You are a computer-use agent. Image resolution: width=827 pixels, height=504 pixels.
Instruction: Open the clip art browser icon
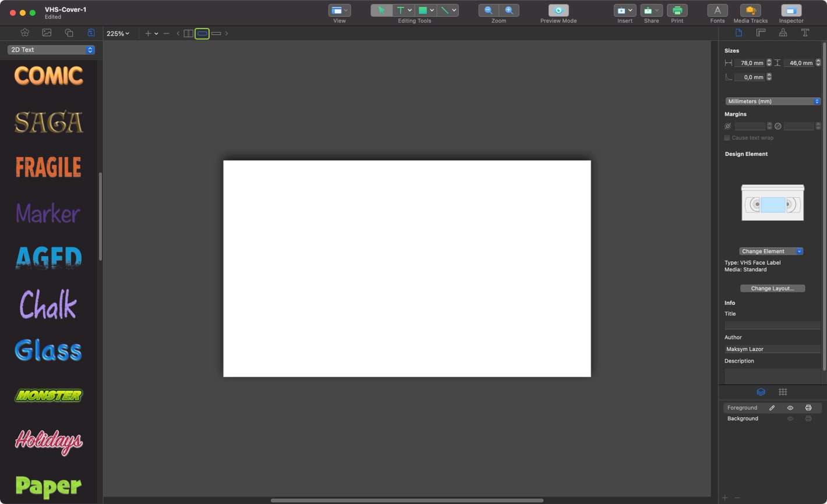[25, 33]
